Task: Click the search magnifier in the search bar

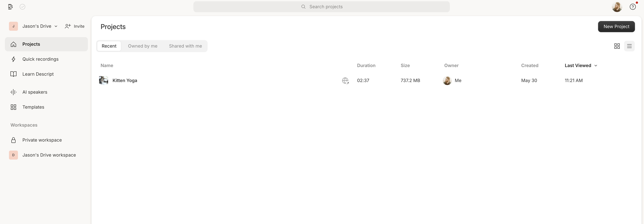Action: pos(303,7)
